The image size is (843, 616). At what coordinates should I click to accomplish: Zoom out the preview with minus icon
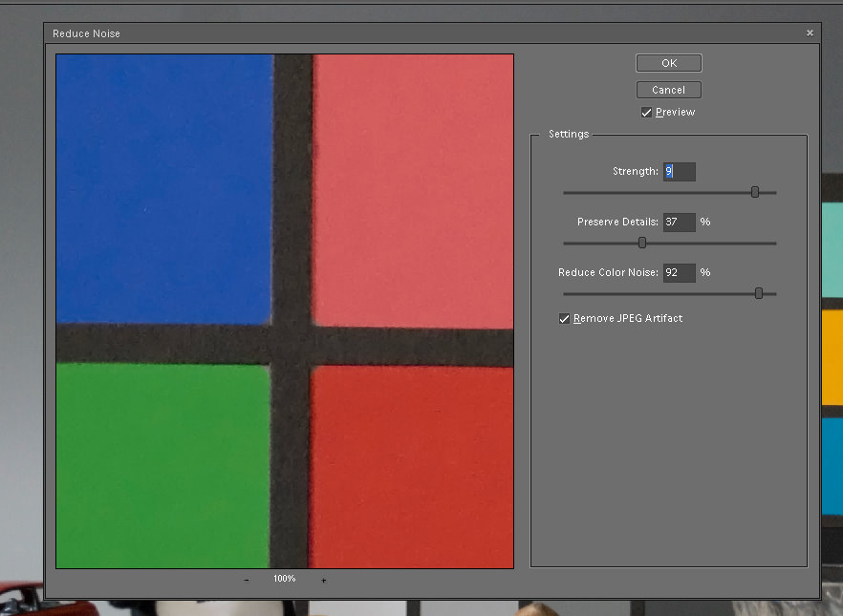pos(247,580)
